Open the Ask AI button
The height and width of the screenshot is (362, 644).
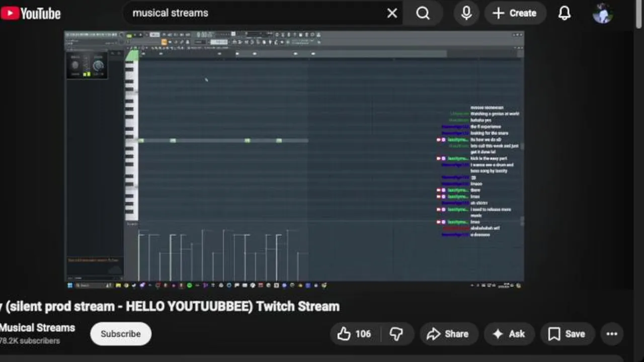(509, 334)
